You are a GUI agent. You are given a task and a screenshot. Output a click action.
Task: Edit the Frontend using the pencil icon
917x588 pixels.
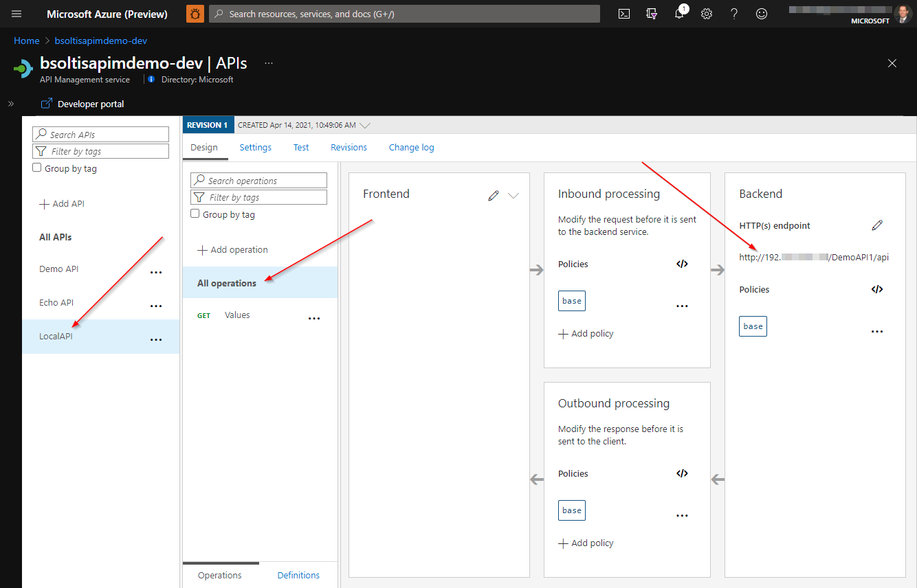click(x=494, y=195)
